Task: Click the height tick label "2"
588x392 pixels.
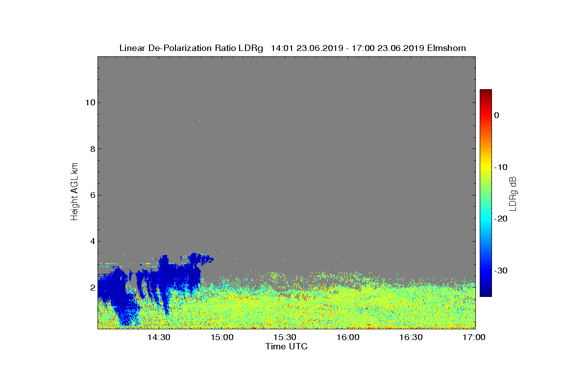Action: tap(92, 288)
